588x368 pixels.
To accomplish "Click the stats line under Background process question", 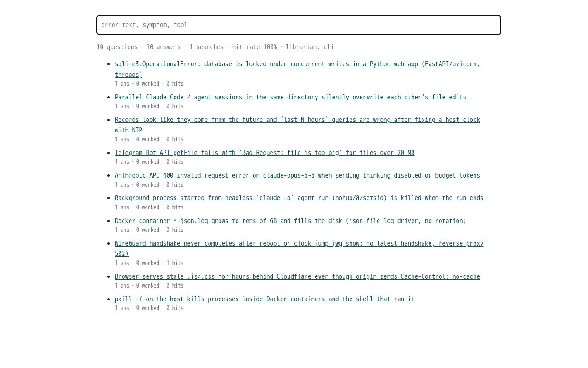I will (149, 207).
